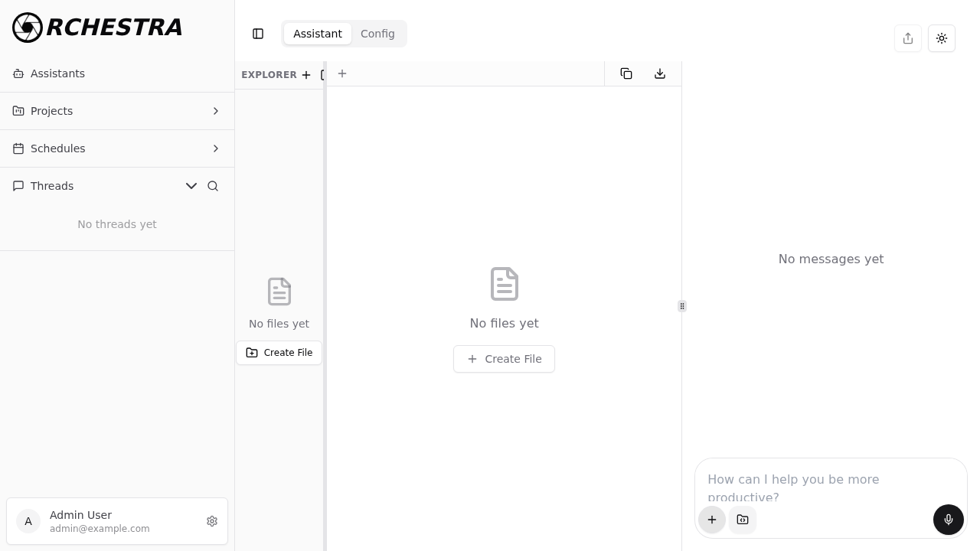Expand the Projects chevron

pos(216,111)
